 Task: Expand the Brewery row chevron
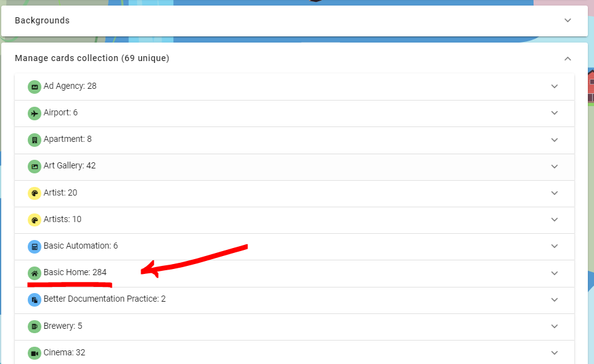point(555,326)
